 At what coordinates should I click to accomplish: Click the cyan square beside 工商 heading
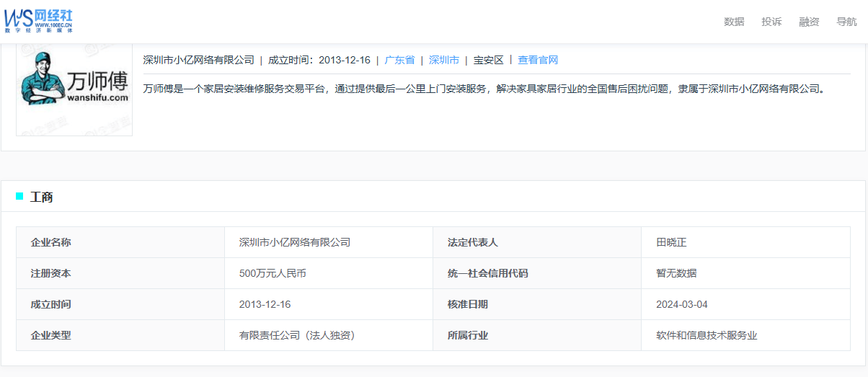click(x=19, y=197)
